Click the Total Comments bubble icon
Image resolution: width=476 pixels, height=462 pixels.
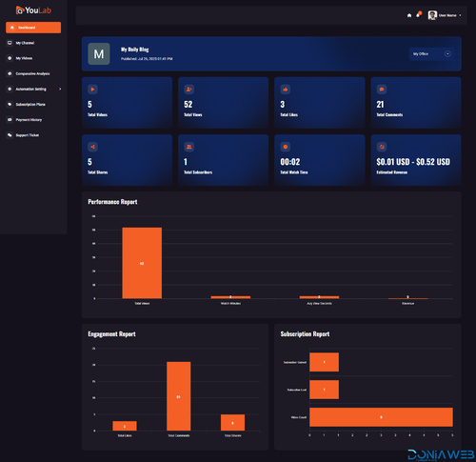[x=382, y=90]
